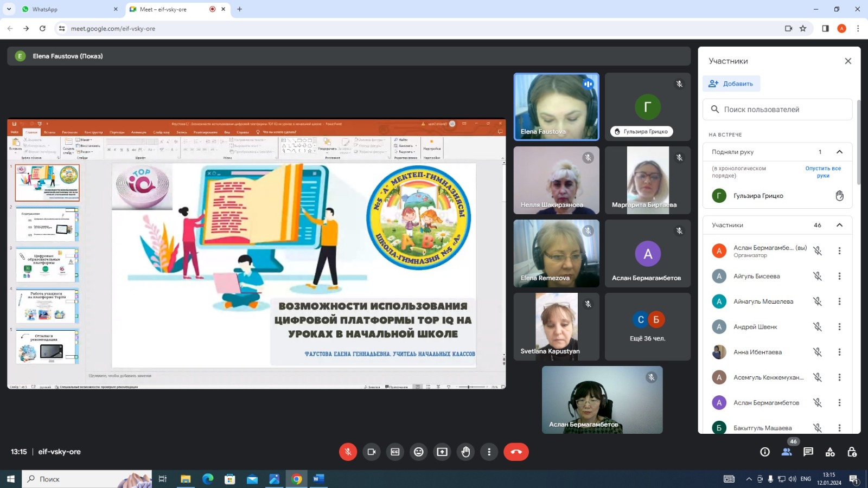Open more options for Бакытгуль Машаева
This screenshot has width=868, height=488.
click(x=839, y=428)
